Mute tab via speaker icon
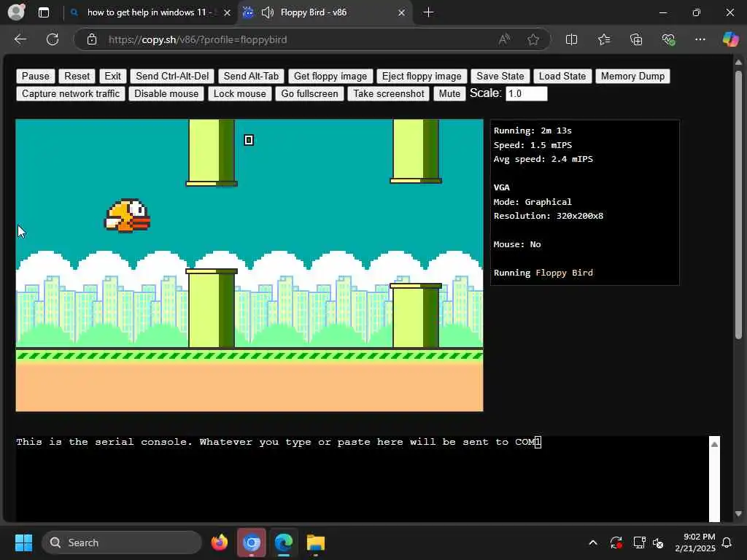 pos(268,12)
